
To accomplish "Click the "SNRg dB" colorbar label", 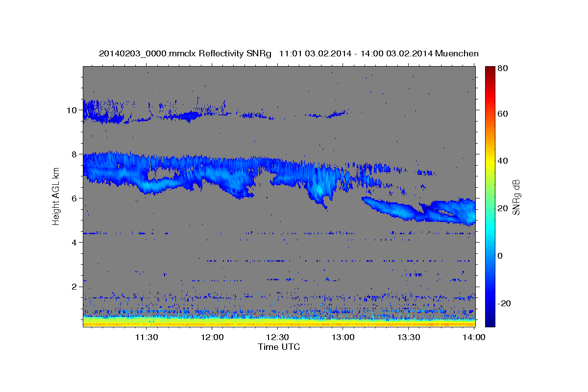I will (x=516, y=196).
